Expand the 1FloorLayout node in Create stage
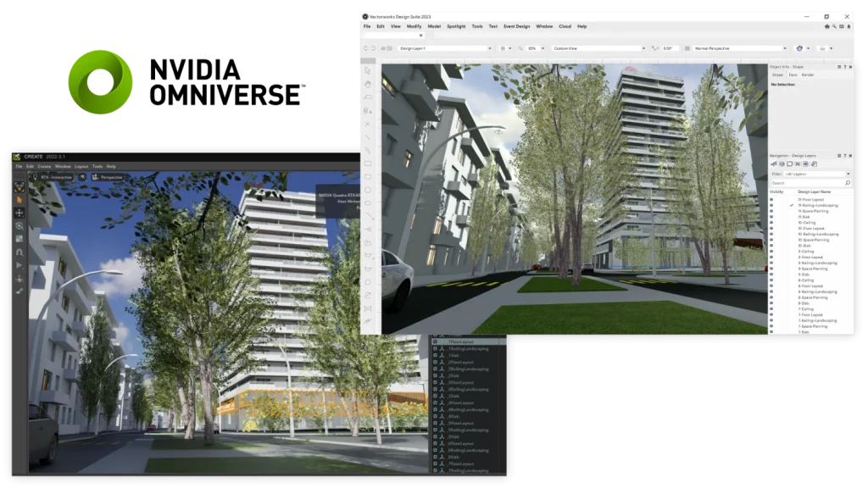868x488 pixels. [x=435, y=342]
